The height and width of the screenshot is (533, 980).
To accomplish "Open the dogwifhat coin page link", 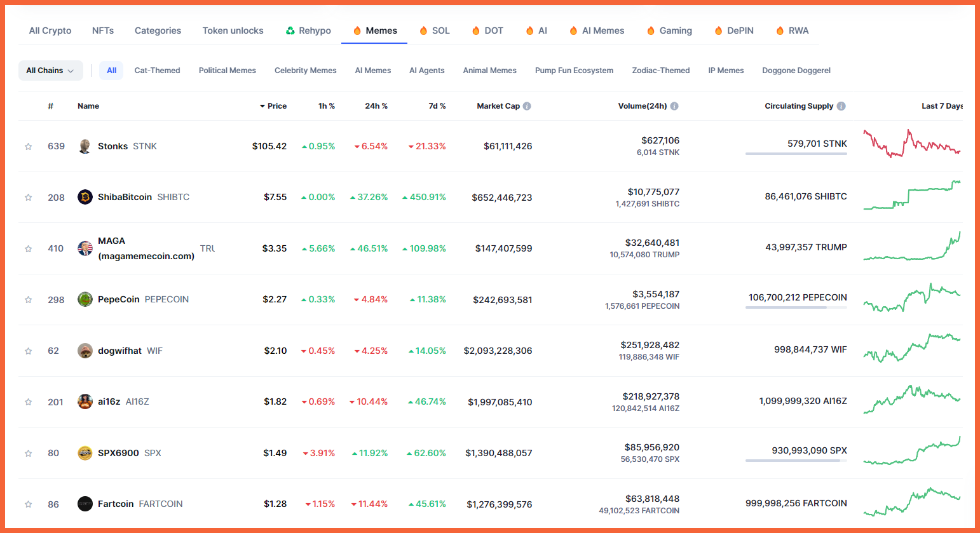I will coord(130,351).
